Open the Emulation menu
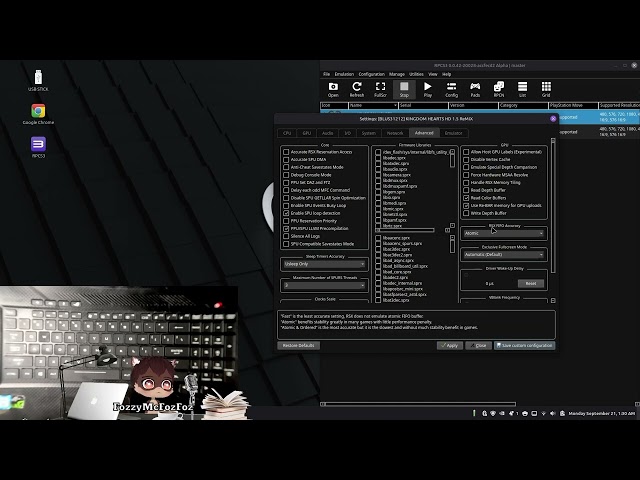Viewport: 640px width, 480px height. pyautogui.click(x=344, y=74)
